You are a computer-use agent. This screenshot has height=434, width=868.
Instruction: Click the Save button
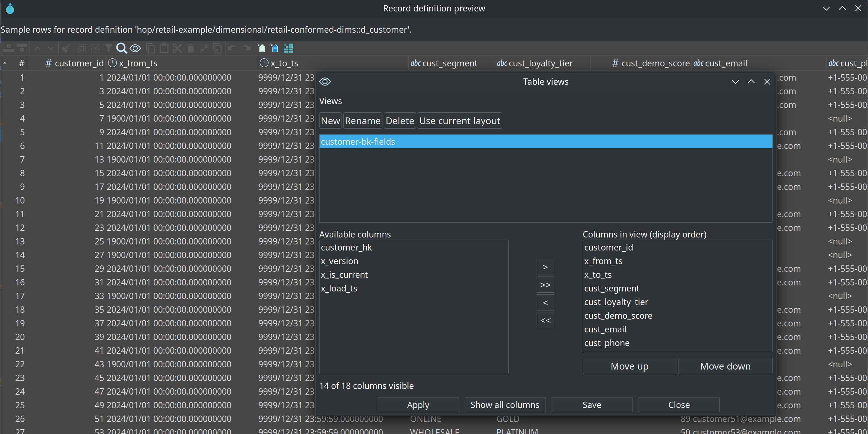coord(592,405)
